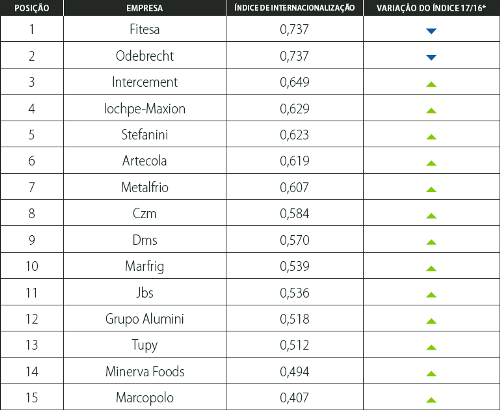
Task: Click the green up arrow in Marfrig's row
Action: coord(431,268)
